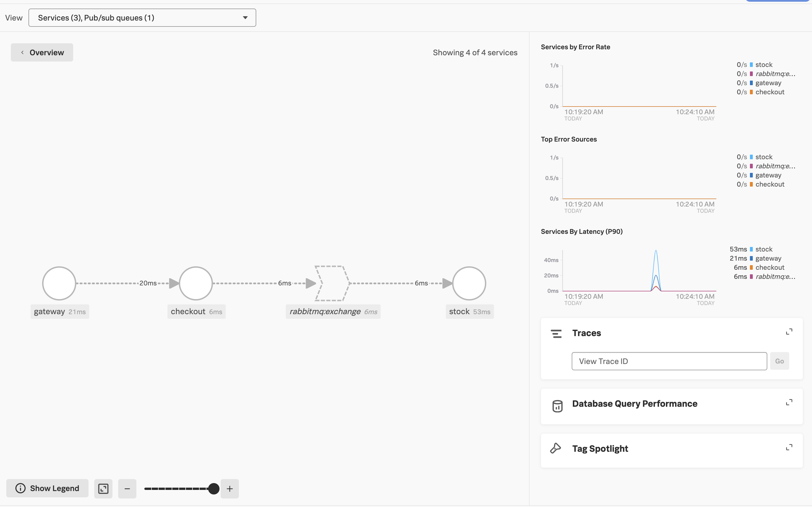
Task: Open the View services dropdown
Action: [142, 18]
